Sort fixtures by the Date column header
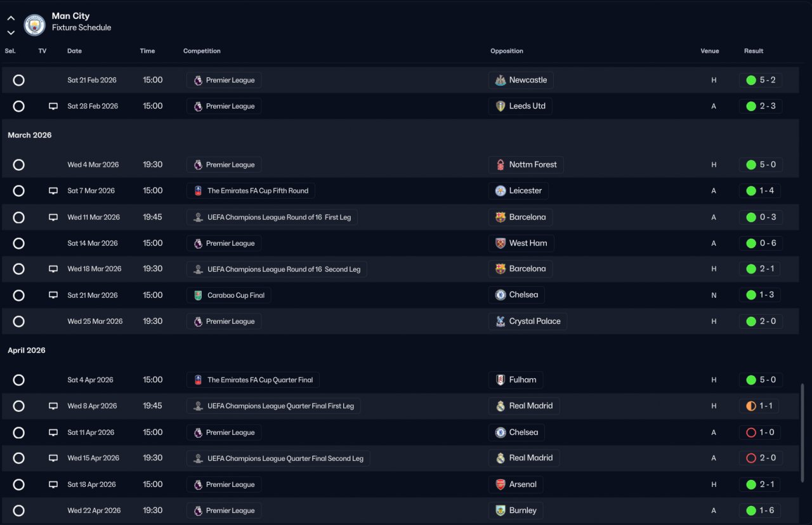This screenshot has height=525, width=812. (x=75, y=51)
